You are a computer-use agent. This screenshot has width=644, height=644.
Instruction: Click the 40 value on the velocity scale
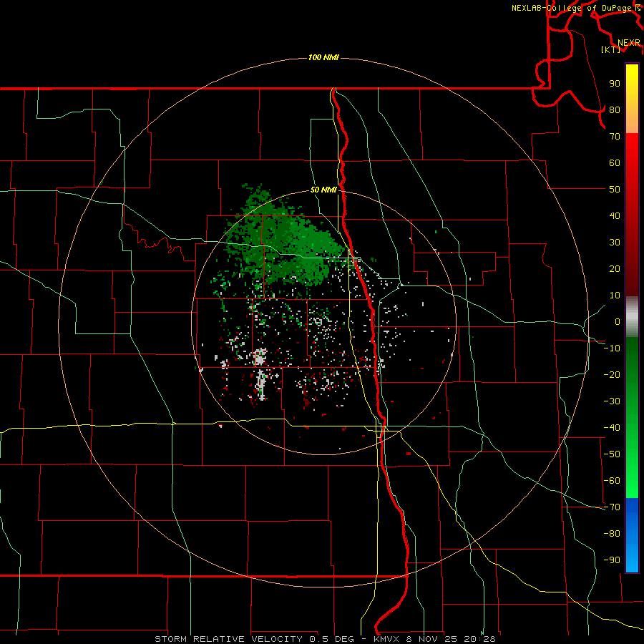point(615,216)
